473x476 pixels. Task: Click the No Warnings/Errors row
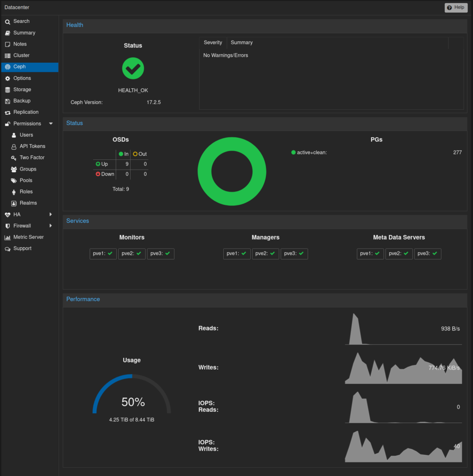(332, 55)
